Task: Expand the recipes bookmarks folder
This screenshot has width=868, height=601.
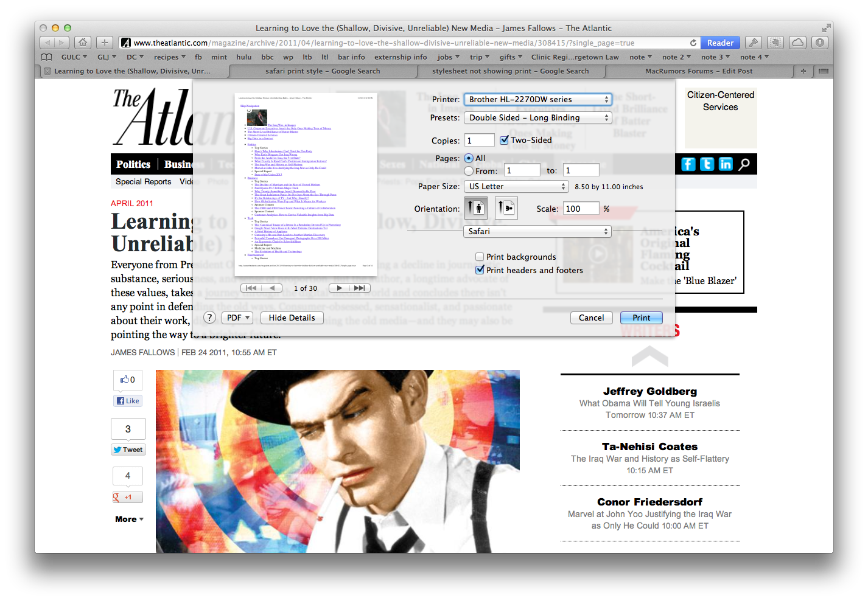Action: [170, 57]
